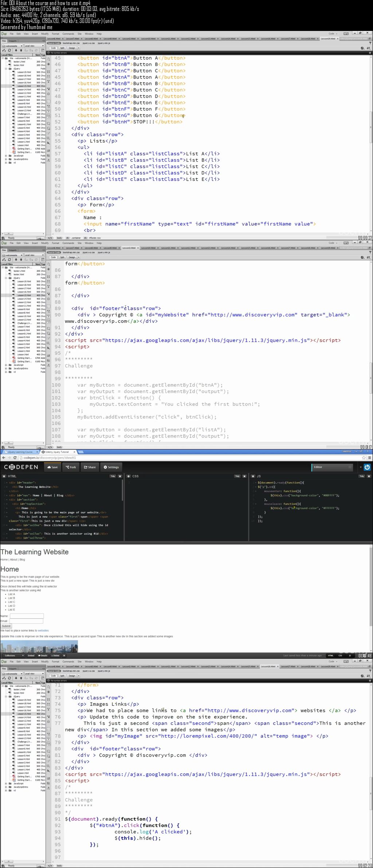Collapse the jQuery folder in Lesson19 frame
This screenshot has height=868, width=373.
click(x=6, y=68)
